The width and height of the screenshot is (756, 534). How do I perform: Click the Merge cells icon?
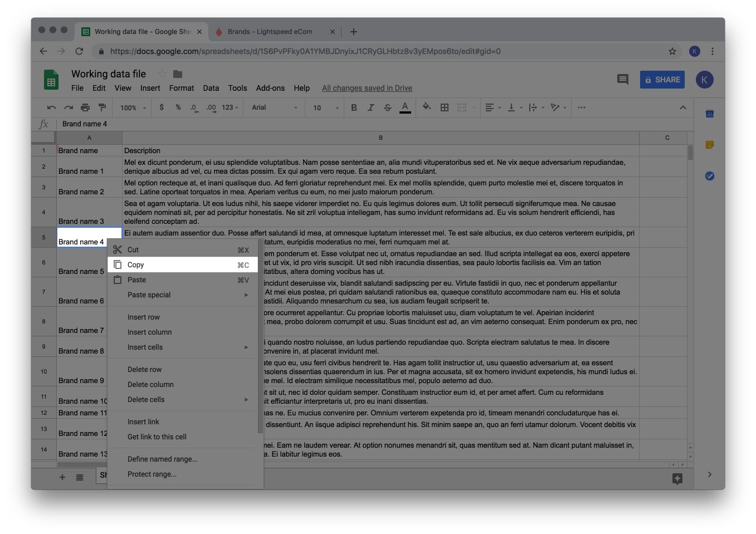(462, 107)
